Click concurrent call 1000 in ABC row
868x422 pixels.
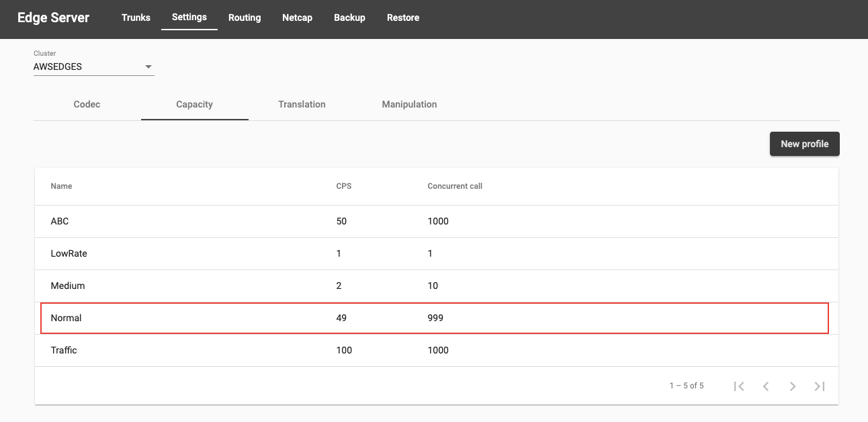pos(438,221)
